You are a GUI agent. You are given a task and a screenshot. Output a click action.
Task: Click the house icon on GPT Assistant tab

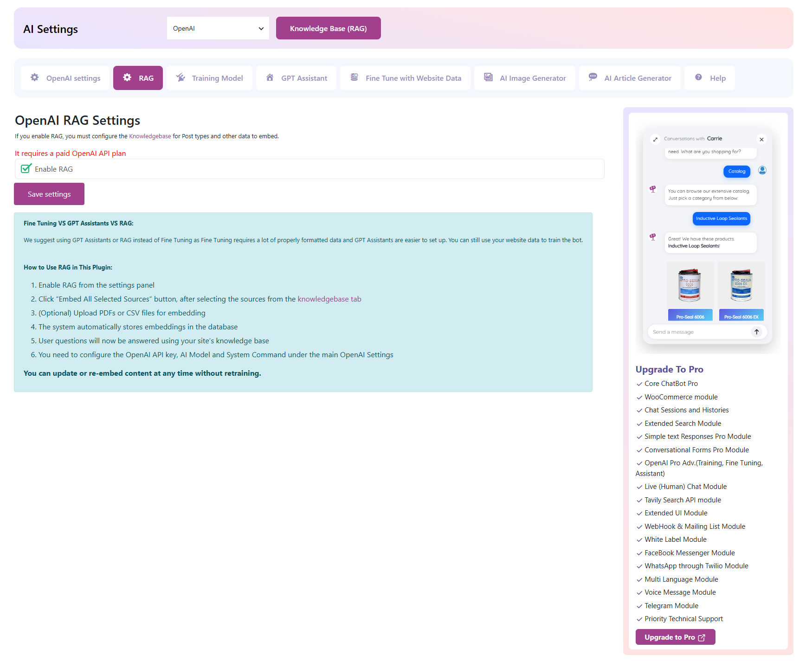pos(270,77)
